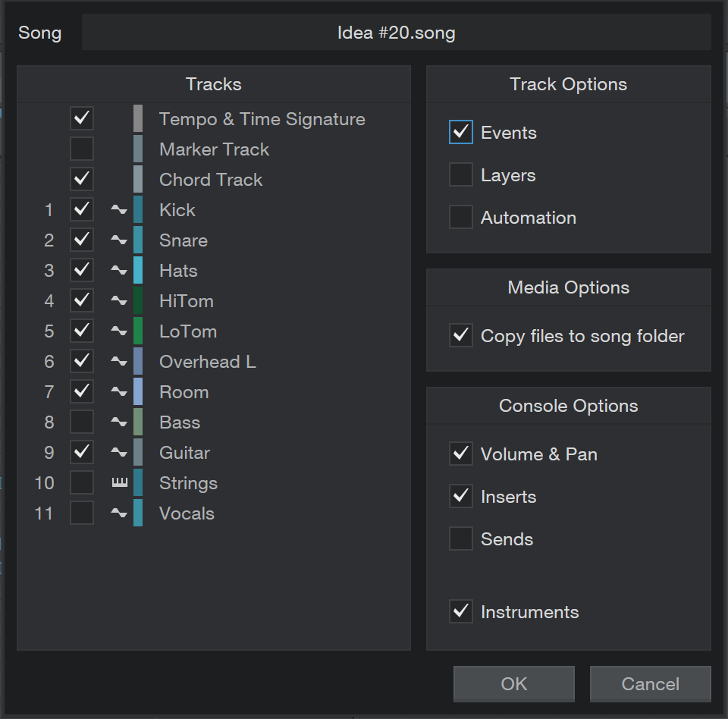Check the Strings track checkbox

click(82, 482)
